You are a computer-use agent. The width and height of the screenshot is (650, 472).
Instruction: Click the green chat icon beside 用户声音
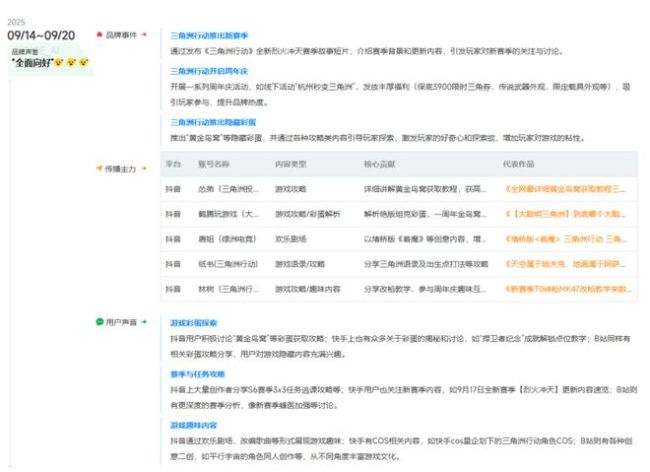tap(99, 322)
